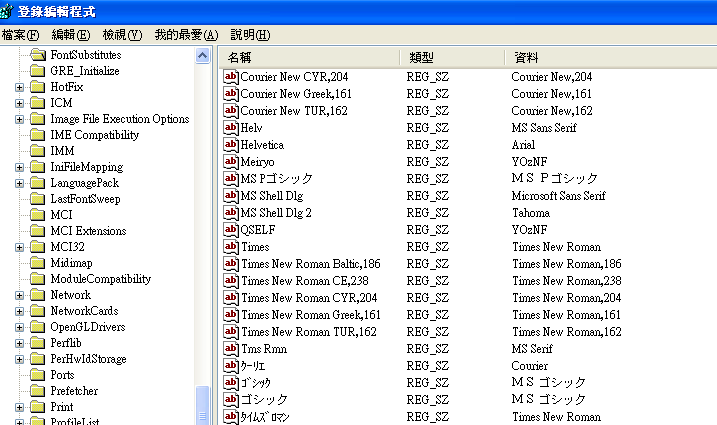The image size is (717, 425).
Task: Open the 編輯(E) menu
Action: tap(70, 35)
